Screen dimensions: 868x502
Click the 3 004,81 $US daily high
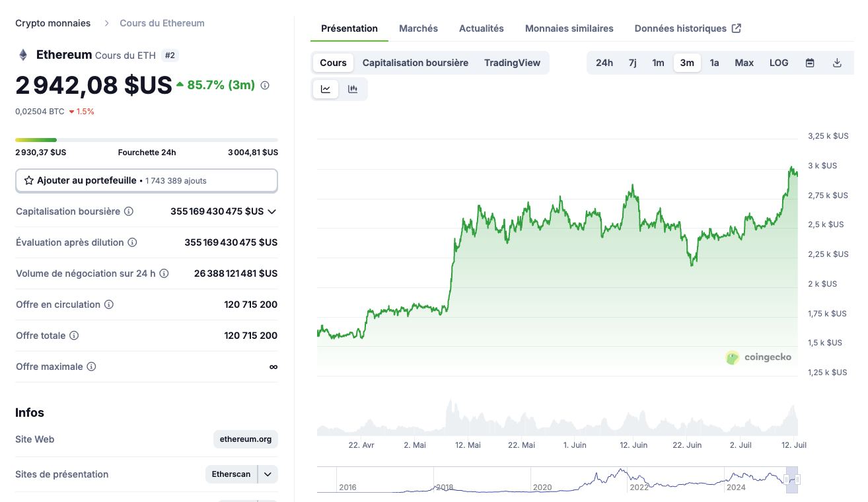(x=253, y=153)
